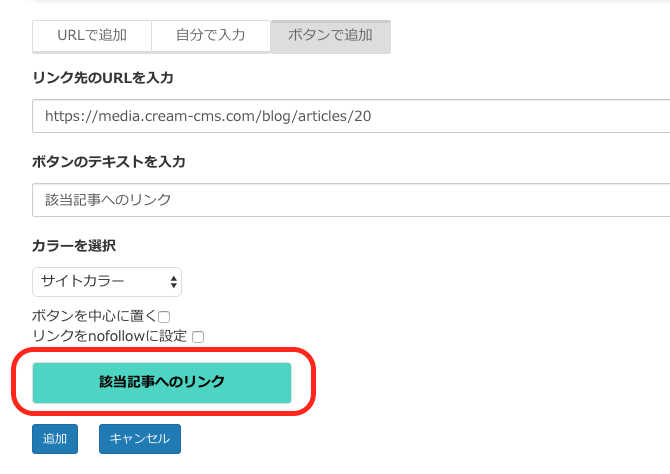
Task: Click the リンク先のURLを入力 label
Action: point(103,78)
